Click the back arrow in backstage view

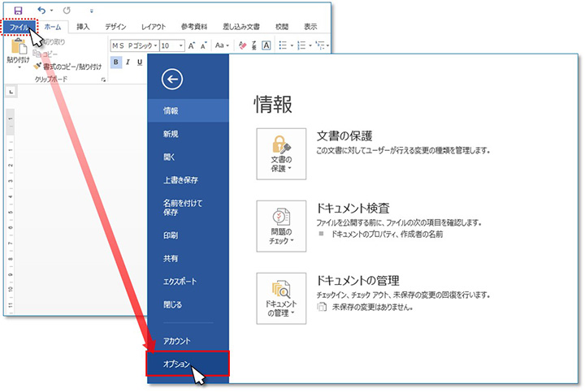point(172,79)
